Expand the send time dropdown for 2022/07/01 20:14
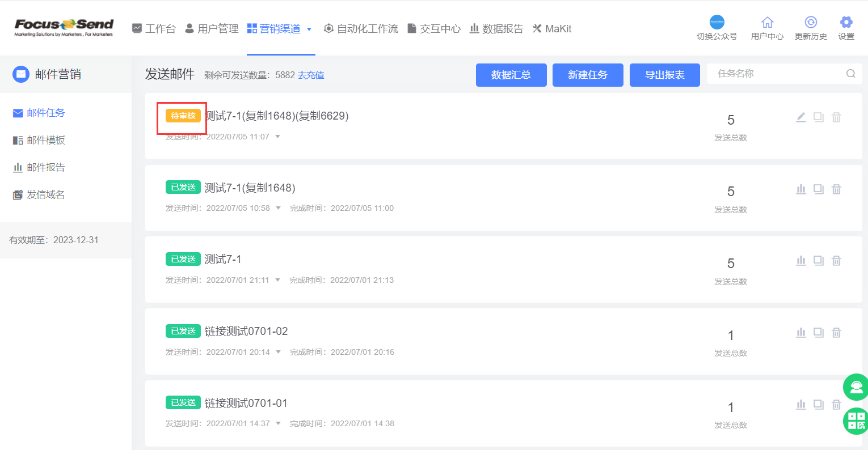 279,352
